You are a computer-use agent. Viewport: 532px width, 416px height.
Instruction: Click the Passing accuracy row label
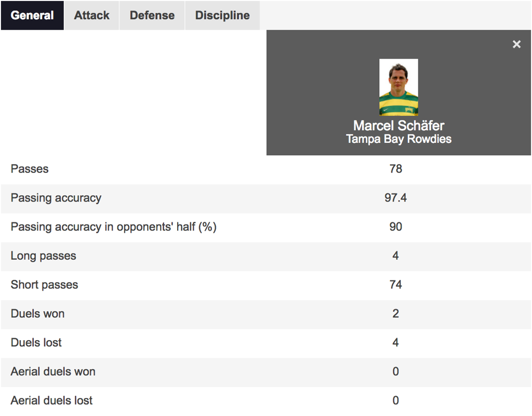(56, 198)
